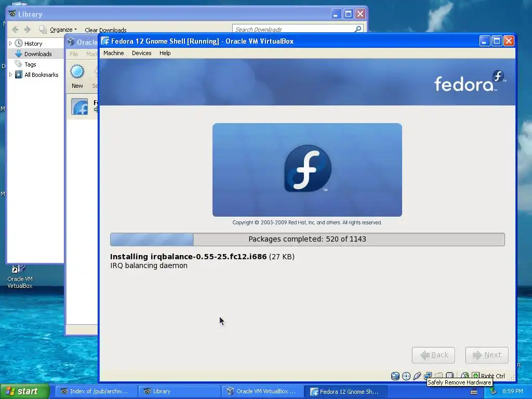
Task: Expand the History tree node
Action: [10, 44]
